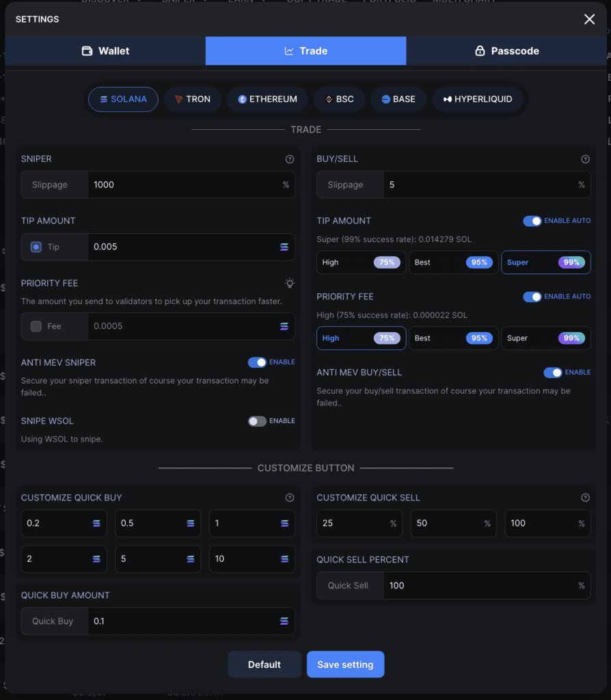Select the BSC chain tab

(x=339, y=99)
